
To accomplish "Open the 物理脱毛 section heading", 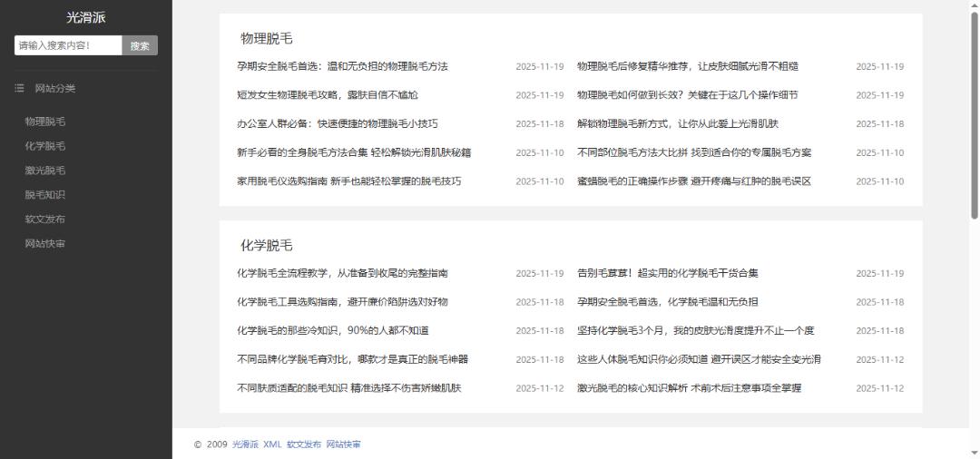I will (266, 38).
